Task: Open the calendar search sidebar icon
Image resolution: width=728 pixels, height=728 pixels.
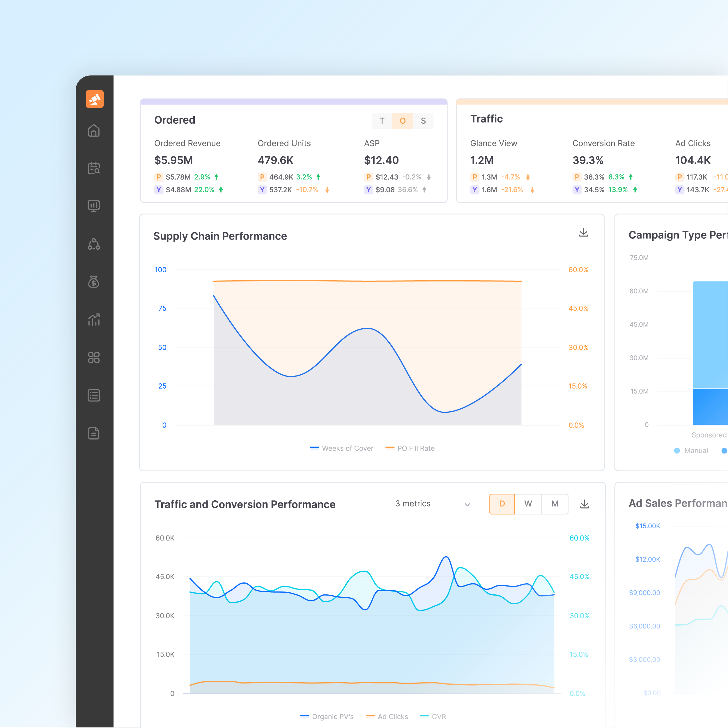Action: (94, 169)
